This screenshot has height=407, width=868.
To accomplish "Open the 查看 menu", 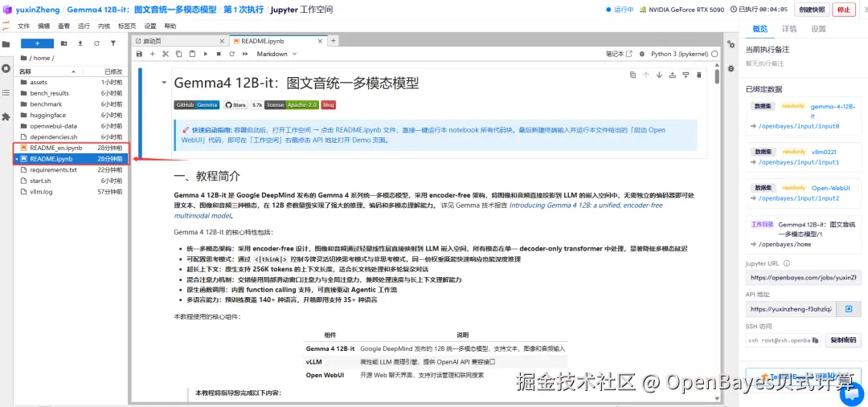I will [x=63, y=26].
